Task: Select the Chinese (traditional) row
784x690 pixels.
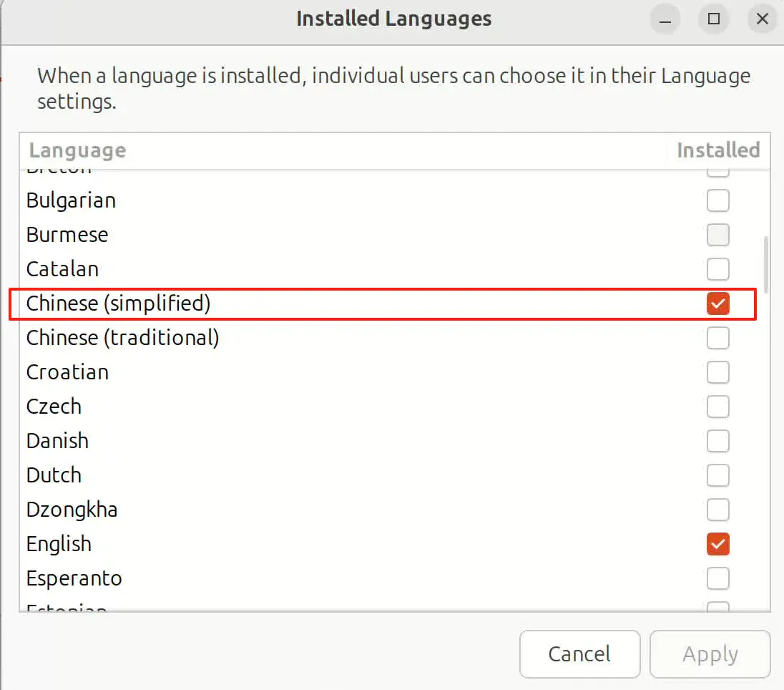Action: click(x=286, y=338)
